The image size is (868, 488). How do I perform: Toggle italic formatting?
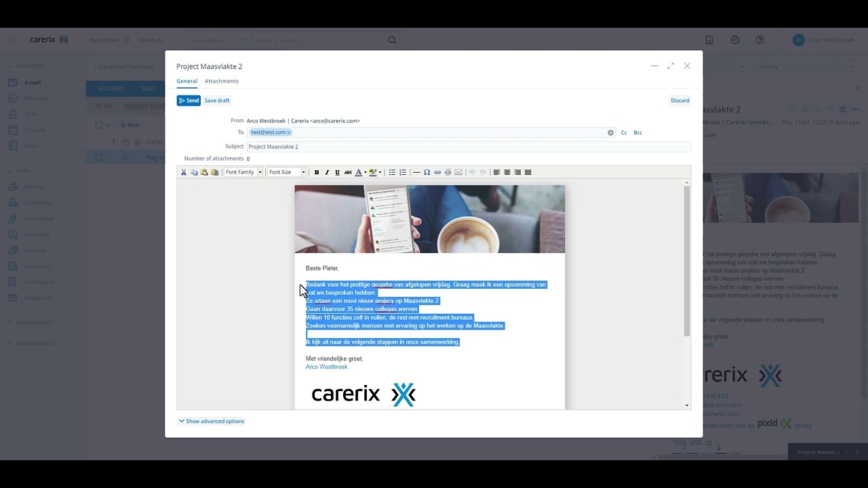pos(327,172)
